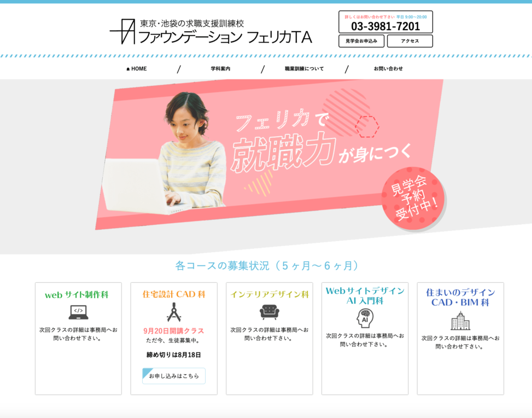The width and height of the screenshot is (532, 418).
Task: Click the 見学会 予約 受付中 round badge
Action: coord(413,198)
